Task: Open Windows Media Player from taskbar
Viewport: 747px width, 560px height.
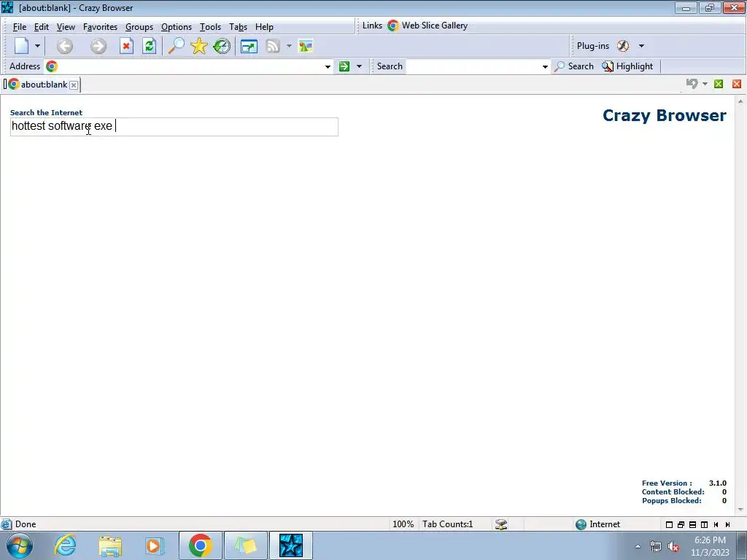Action: (x=154, y=545)
